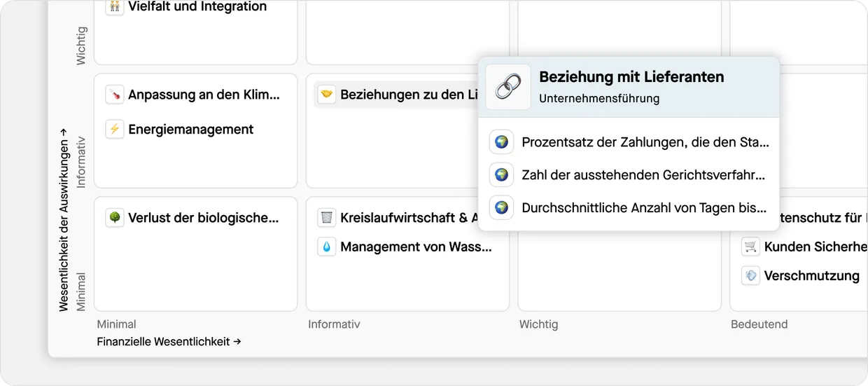Click globe icon next to Prozentsatz der Zahlungen
The height and width of the screenshot is (386, 868).
coord(501,142)
